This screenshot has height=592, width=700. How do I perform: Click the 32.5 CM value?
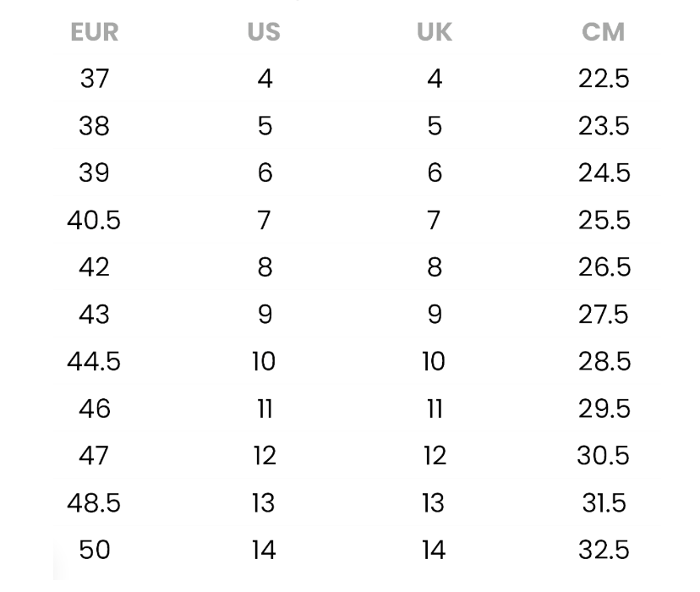tap(604, 550)
